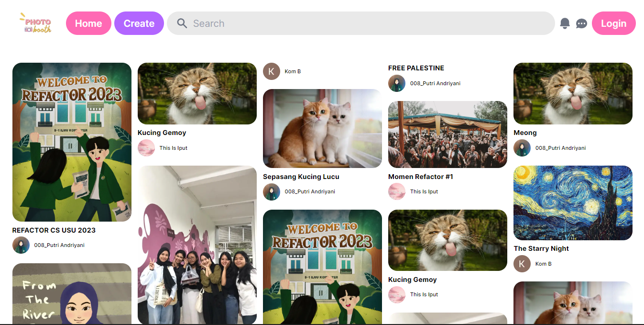The height and width of the screenshot is (325, 644).
Task: Click the magnifier search icon
Action: coord(182,23)
